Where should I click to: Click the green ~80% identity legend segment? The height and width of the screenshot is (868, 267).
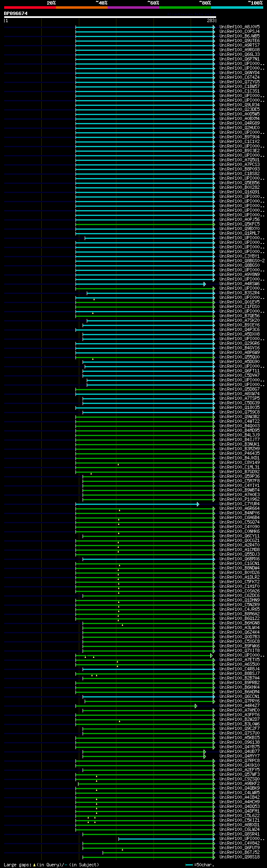(185, 8)
